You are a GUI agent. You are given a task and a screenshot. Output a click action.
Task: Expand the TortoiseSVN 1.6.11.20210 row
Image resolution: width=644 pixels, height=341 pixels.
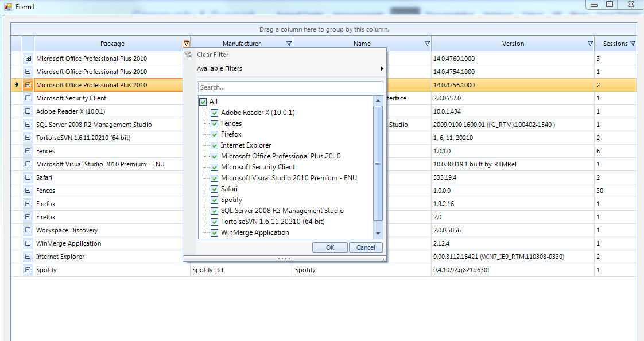coord(28,138)
